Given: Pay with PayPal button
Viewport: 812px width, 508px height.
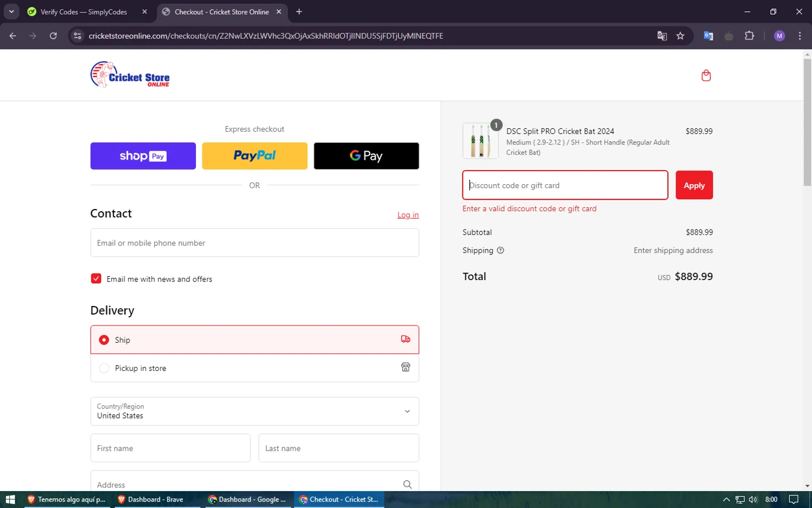Looking at the screenshot, I should [x=254, y=156].
